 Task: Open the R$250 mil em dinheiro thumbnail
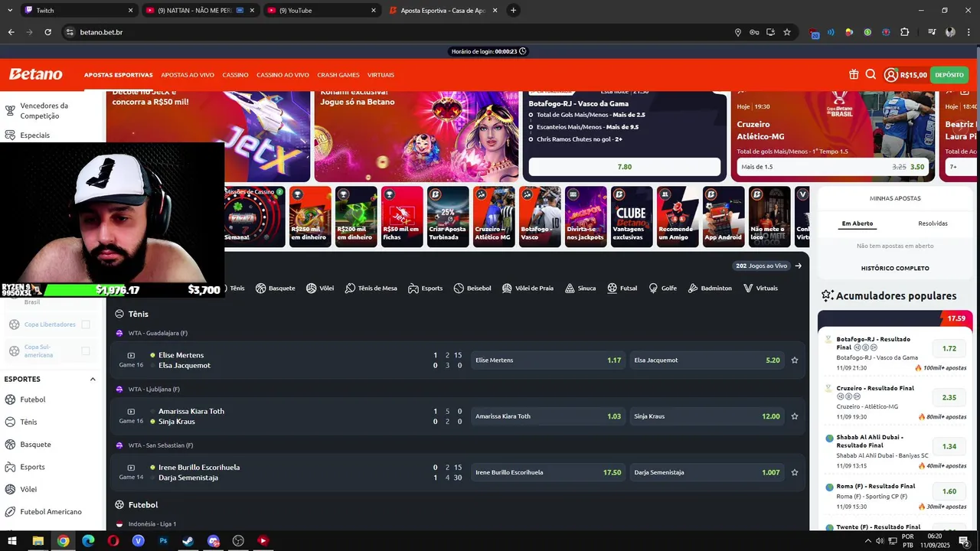[x=310, y=217]
